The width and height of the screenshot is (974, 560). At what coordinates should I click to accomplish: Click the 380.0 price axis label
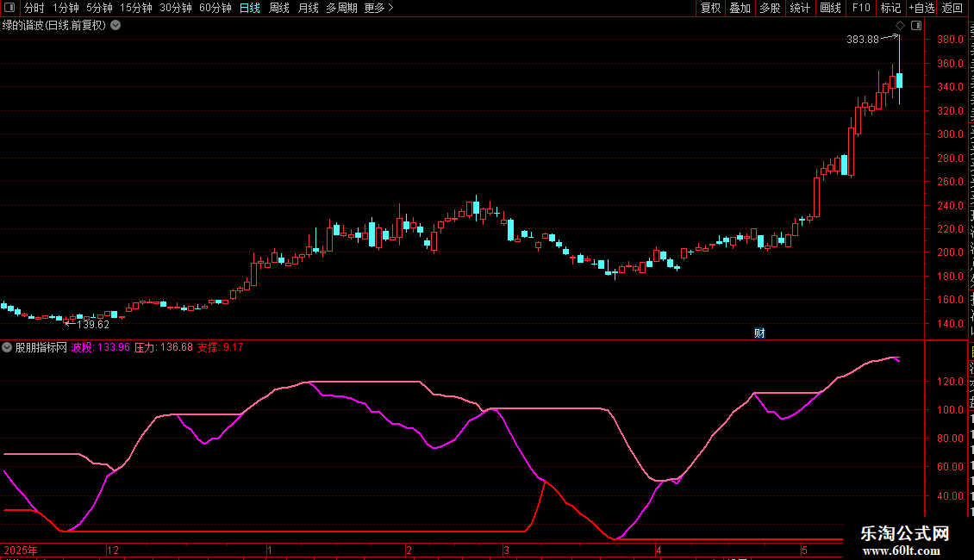point(951,39)
